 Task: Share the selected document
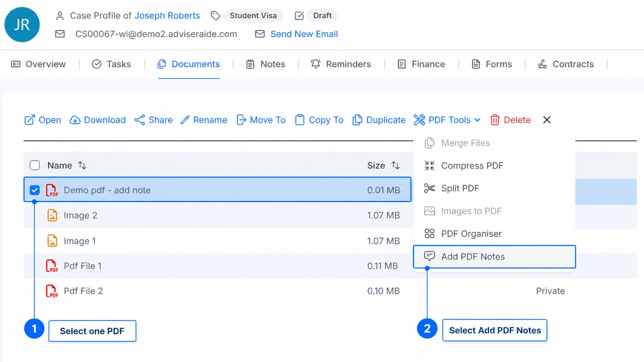click(x=153, y=120)
